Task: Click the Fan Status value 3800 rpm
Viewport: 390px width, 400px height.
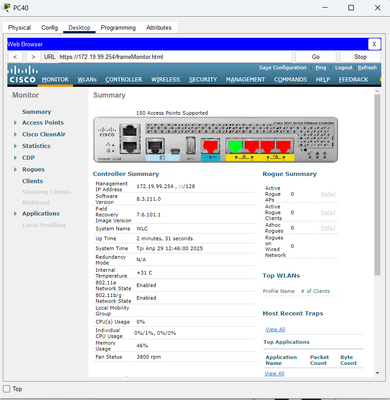Action: tap(149, 357)
